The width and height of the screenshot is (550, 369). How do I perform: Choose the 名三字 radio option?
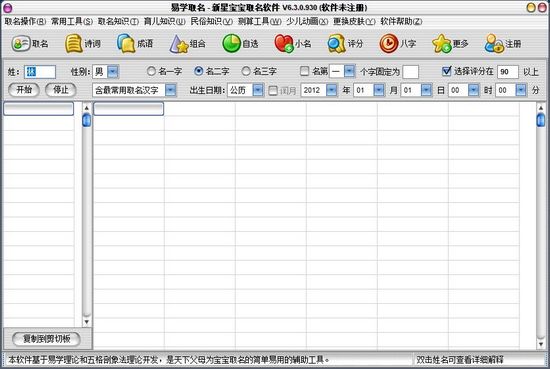tap(246, 71)
